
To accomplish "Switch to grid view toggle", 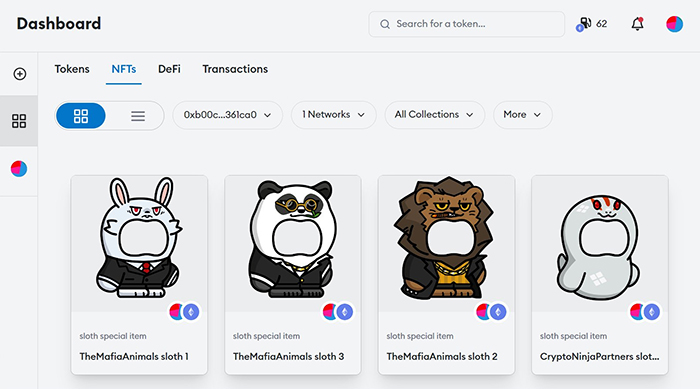I will coord(81,116).
